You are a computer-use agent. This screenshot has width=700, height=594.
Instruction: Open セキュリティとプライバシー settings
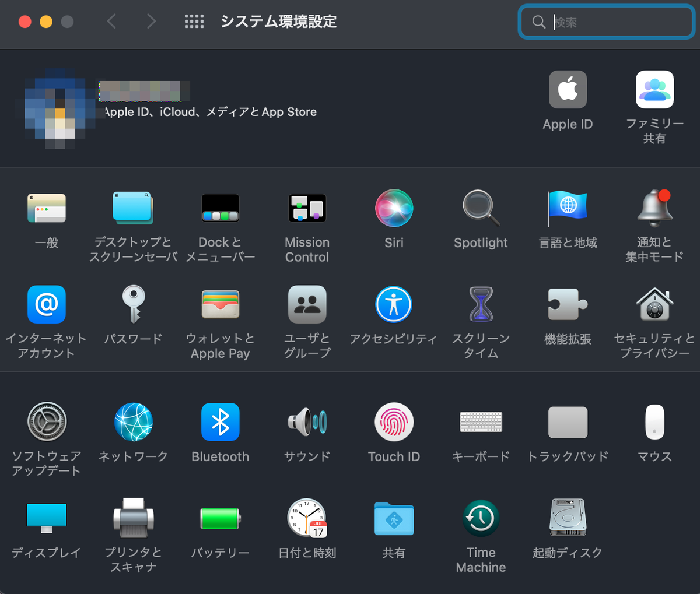tap(654, 304)
